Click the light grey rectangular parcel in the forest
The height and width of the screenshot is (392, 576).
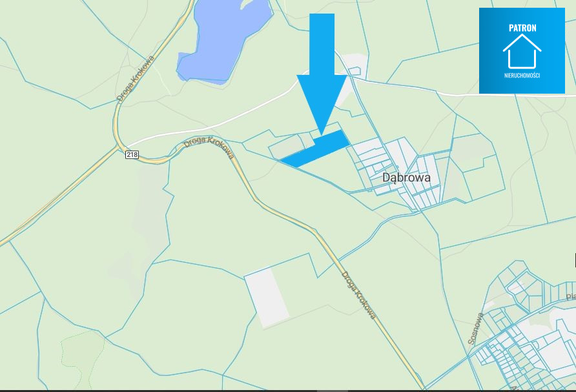(x=267, y=298)
